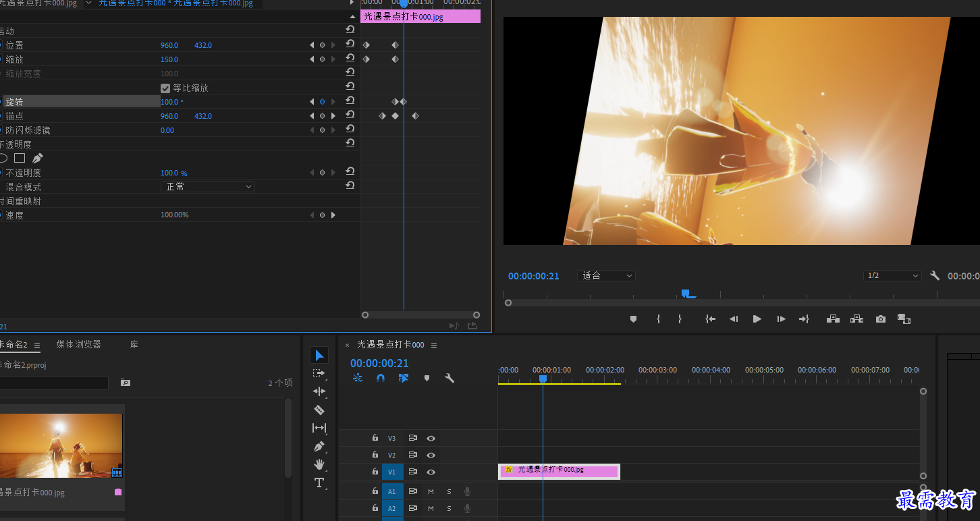Step forward one frame
Screen dimensions: 980x521
[x=781, y=319]
